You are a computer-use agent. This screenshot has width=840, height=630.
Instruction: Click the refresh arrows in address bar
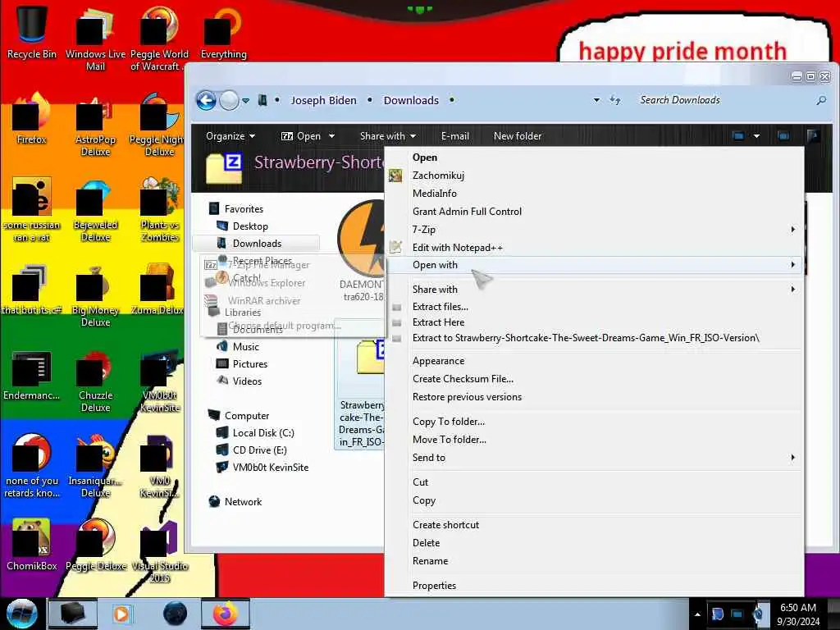point(615,100)
